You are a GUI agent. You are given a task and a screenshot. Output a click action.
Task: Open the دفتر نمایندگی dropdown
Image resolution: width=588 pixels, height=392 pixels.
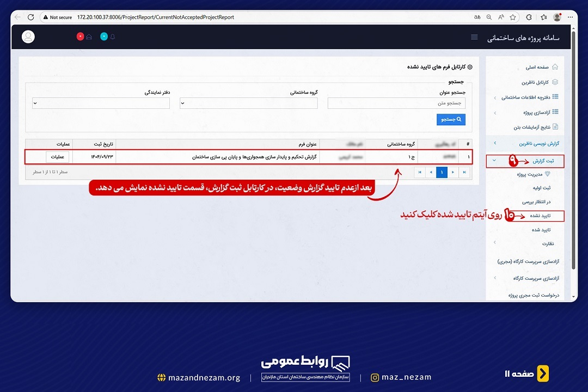tap(101, 103)
